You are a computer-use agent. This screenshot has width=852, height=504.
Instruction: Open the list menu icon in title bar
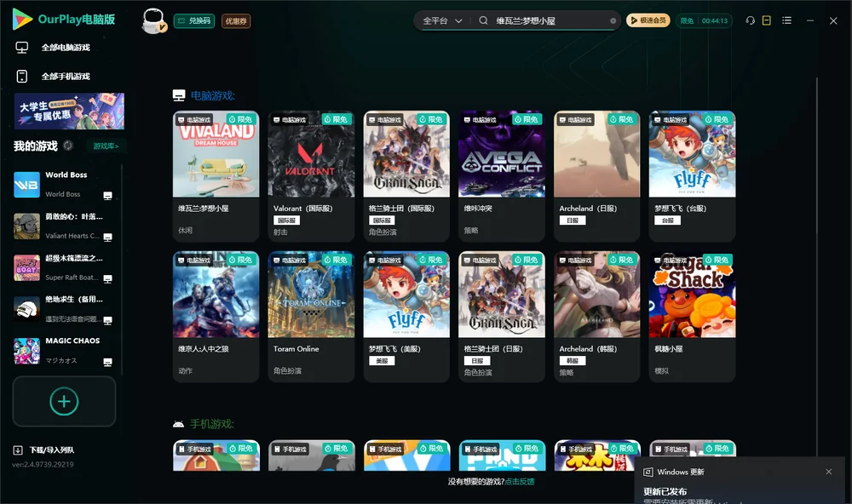pyautogui.click(x=786, y=20)
